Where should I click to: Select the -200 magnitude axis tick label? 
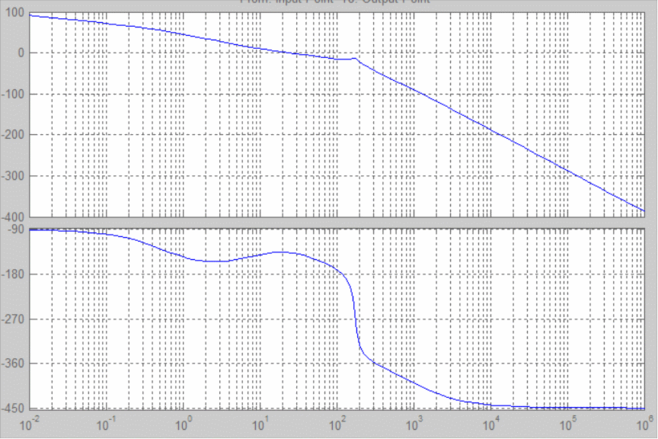[x=13, y=135]
